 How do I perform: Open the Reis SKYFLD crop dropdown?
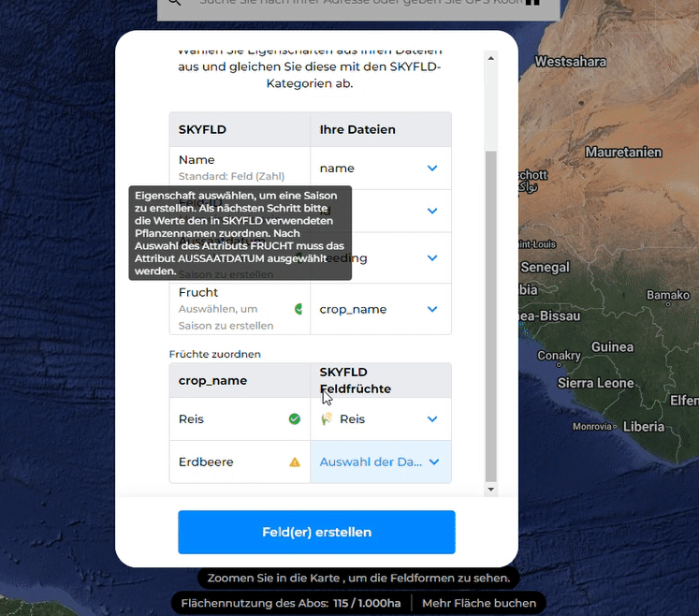coord(381,418)
